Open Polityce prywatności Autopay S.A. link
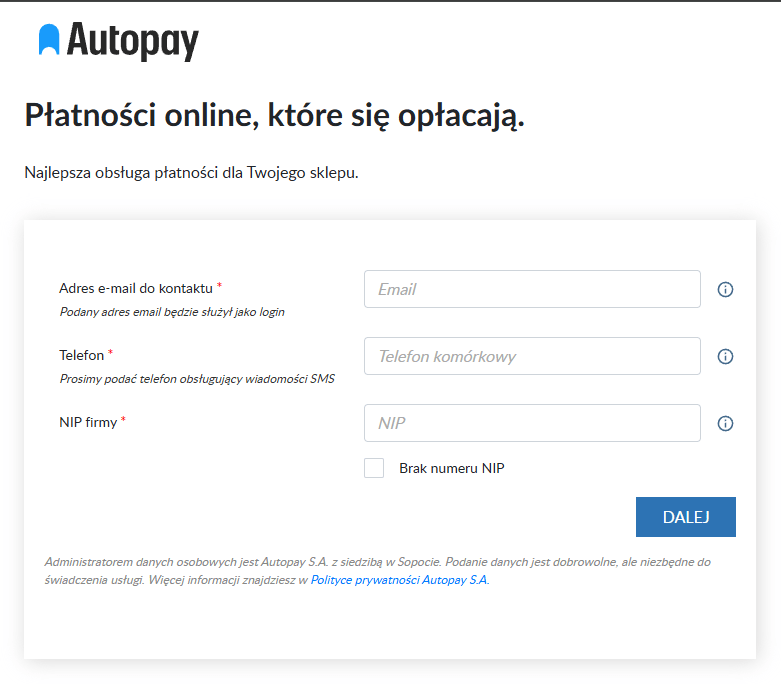This screenshot has height=684, width=781. (x=399, y=580)
